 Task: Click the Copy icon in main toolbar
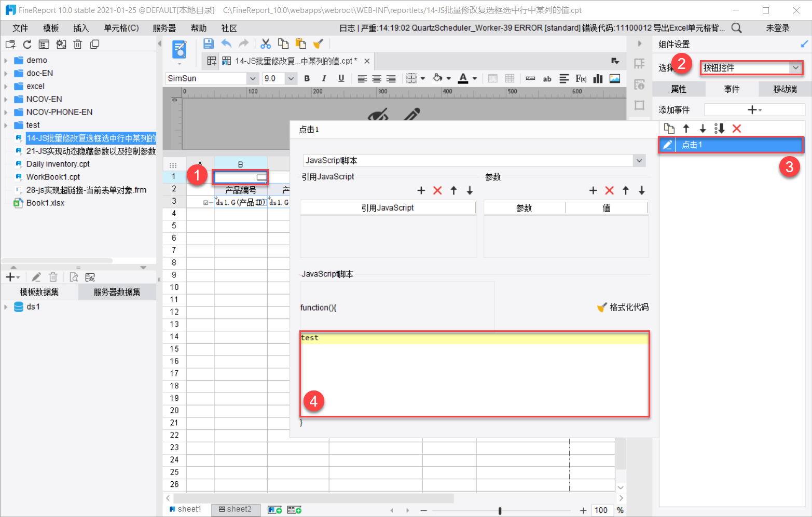283,44
